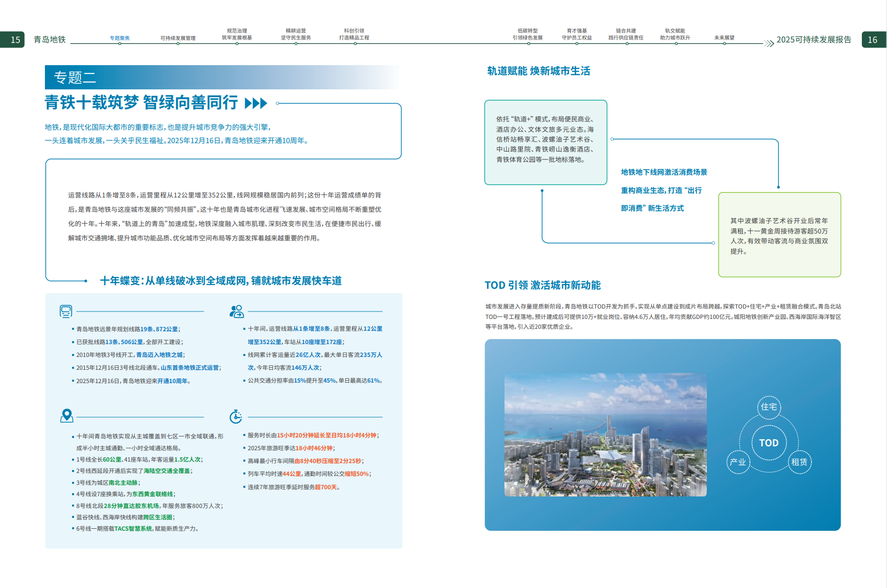Click the aerial city rendering image
The height and width of the screenshot is (588, 887).
605,434
